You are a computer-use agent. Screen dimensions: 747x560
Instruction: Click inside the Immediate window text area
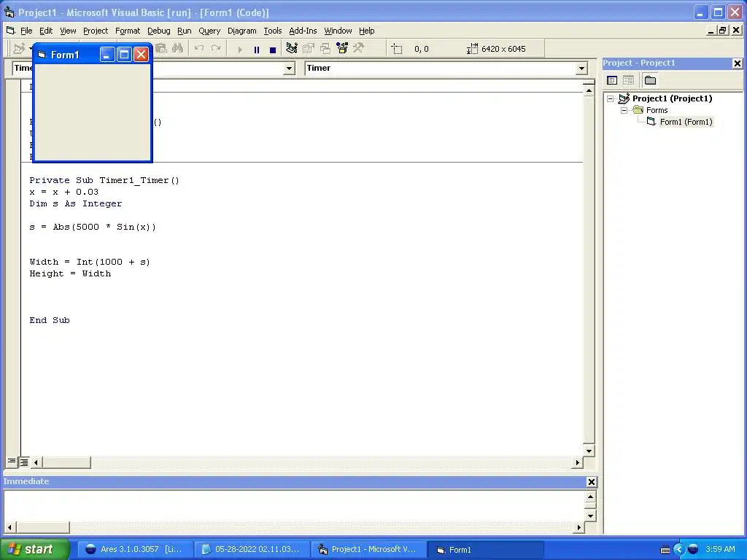295,506
